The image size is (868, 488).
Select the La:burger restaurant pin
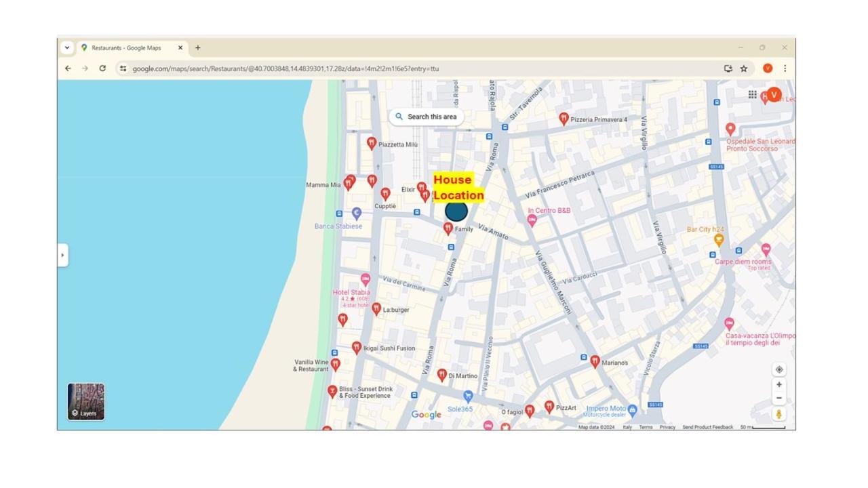coord(376,309)
